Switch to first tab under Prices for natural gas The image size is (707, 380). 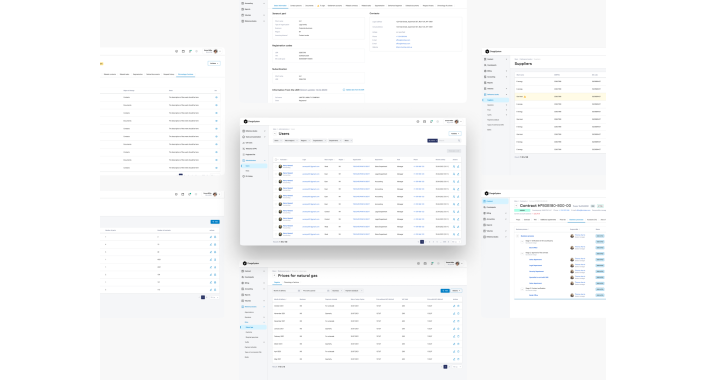pos(277,282)
